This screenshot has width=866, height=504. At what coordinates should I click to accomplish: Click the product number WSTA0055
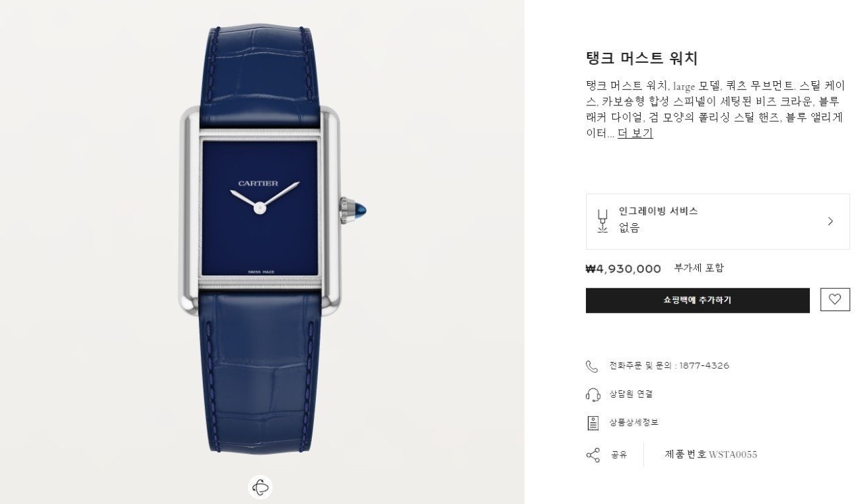coord(733,455)
